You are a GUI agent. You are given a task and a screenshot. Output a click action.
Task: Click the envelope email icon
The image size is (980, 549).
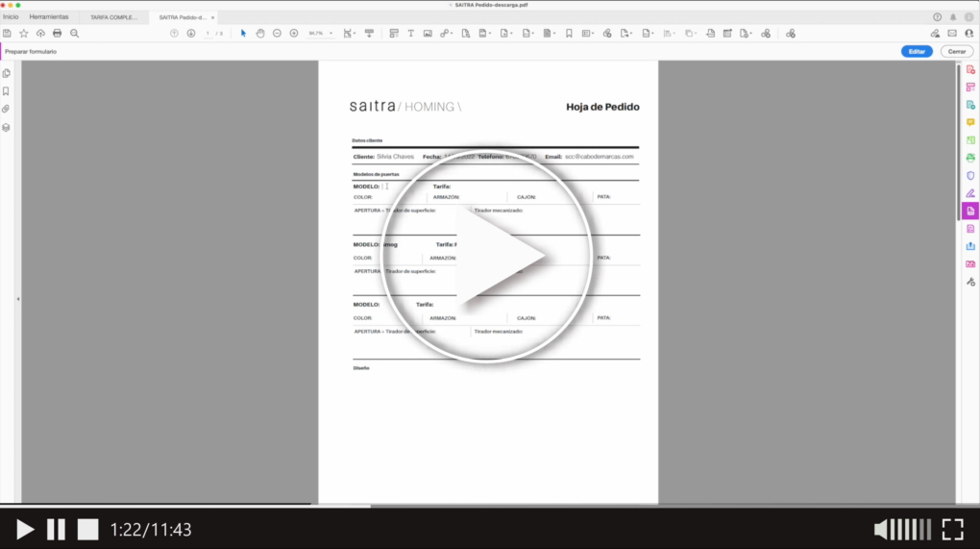click(x=952, y=33)
